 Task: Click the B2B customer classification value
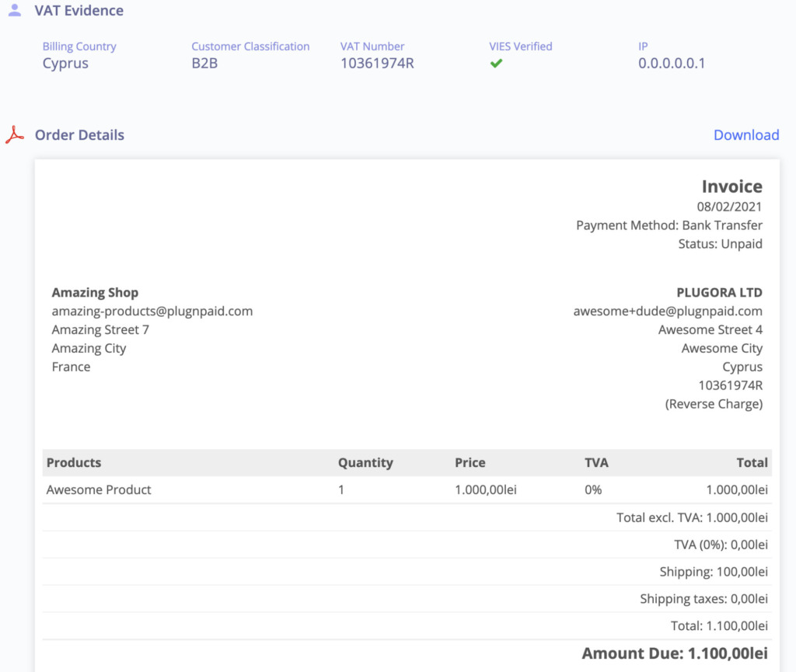204,64
